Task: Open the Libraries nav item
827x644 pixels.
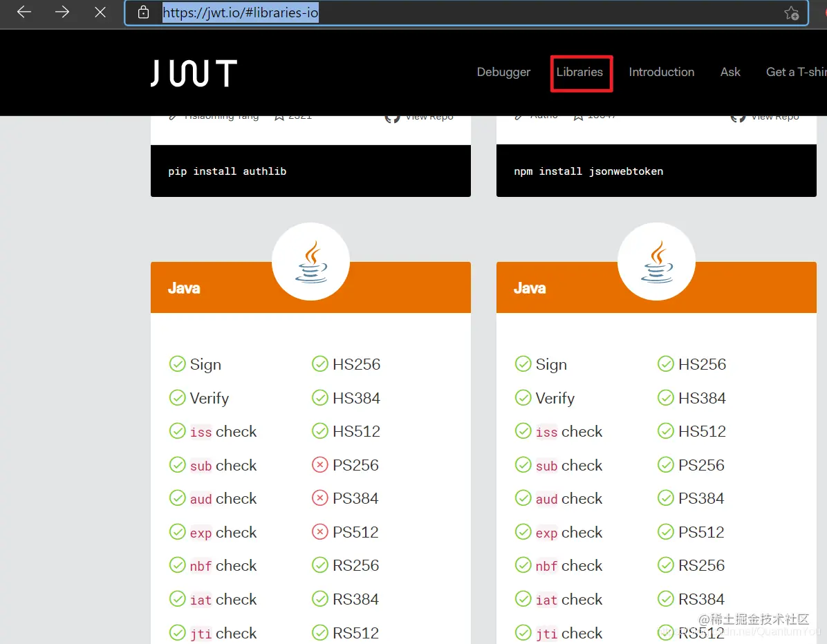Action: click(x=579, y=72)
